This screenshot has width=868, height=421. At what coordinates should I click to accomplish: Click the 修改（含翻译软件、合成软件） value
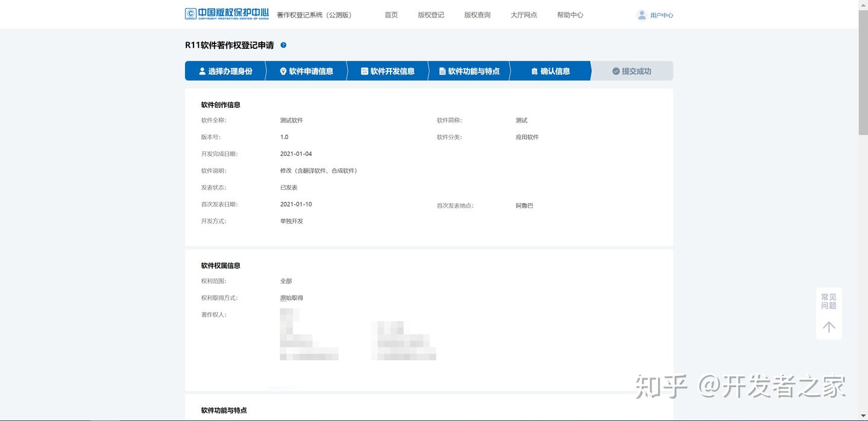[x=320, y=171]
